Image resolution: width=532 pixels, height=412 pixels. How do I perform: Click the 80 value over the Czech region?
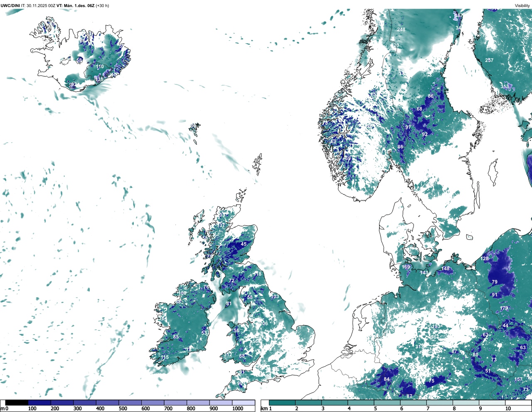coord(475,355)
